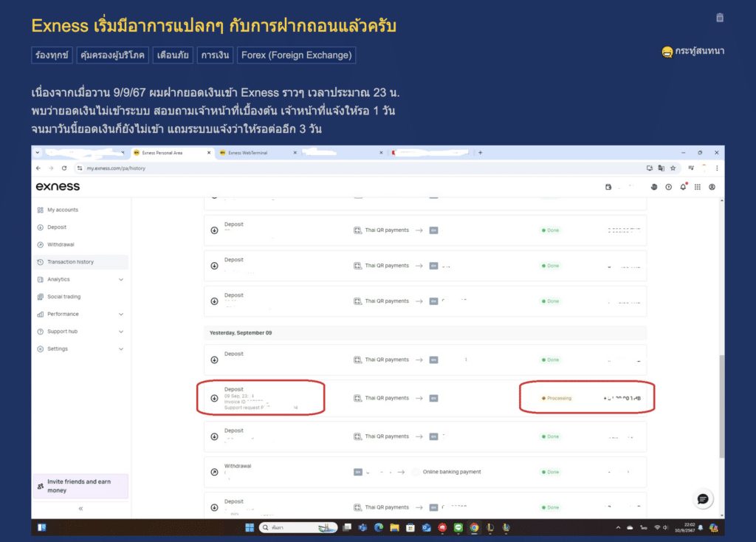Click the Processing status label
Viewport: 756px width, 542px height.
(x=557, y=398)
